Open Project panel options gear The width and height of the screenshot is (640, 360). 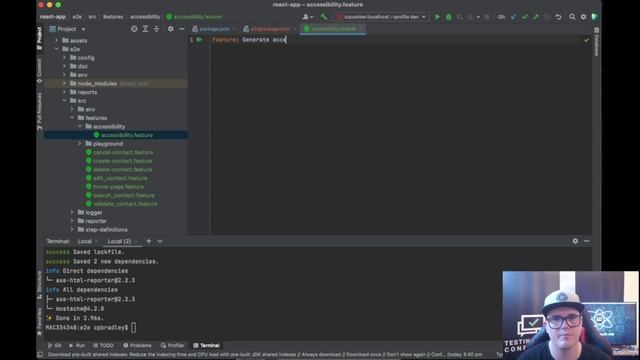tap(171, 29)
